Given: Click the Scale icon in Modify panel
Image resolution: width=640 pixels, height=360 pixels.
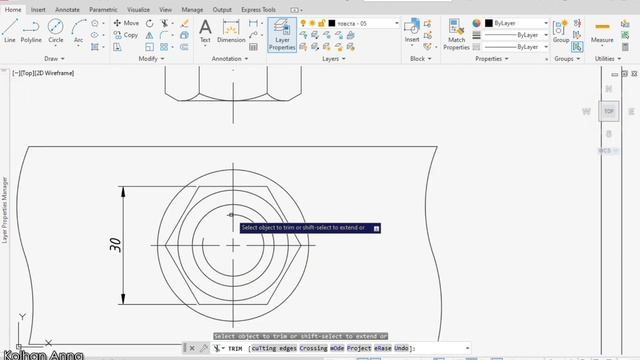Looking at the screenshot, I should coord(150,47).
